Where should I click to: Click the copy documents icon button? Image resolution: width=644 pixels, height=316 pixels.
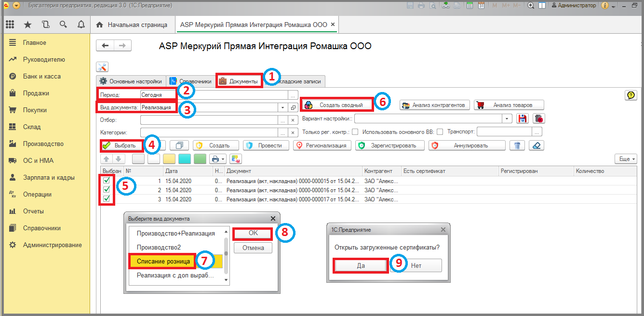click(x=179, y=145)
